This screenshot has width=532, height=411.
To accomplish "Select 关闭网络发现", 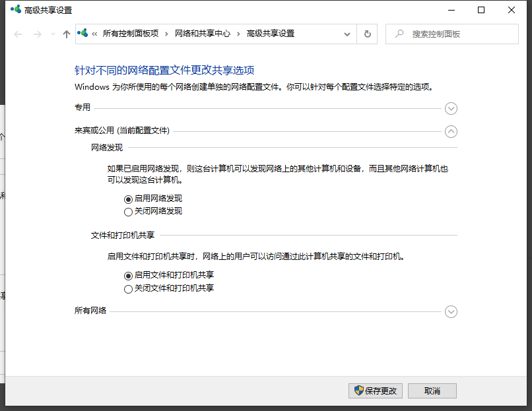I will click(x=128, y=212).
